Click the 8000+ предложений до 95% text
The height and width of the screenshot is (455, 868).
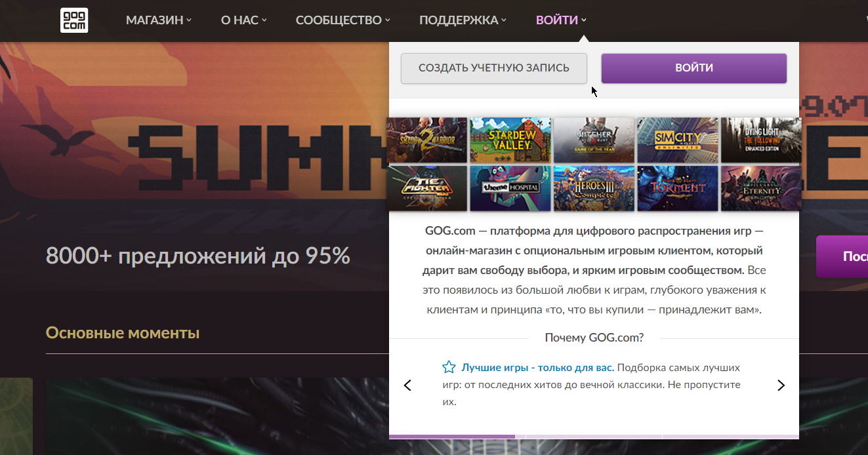click(198, 256)
